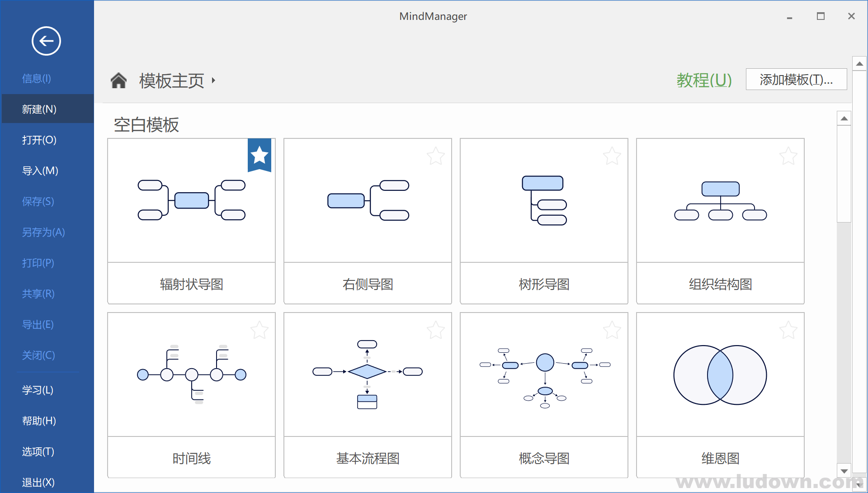Screen dimensions: 868x493
Task: Click the 时间线 label
Action: point(192,458)
